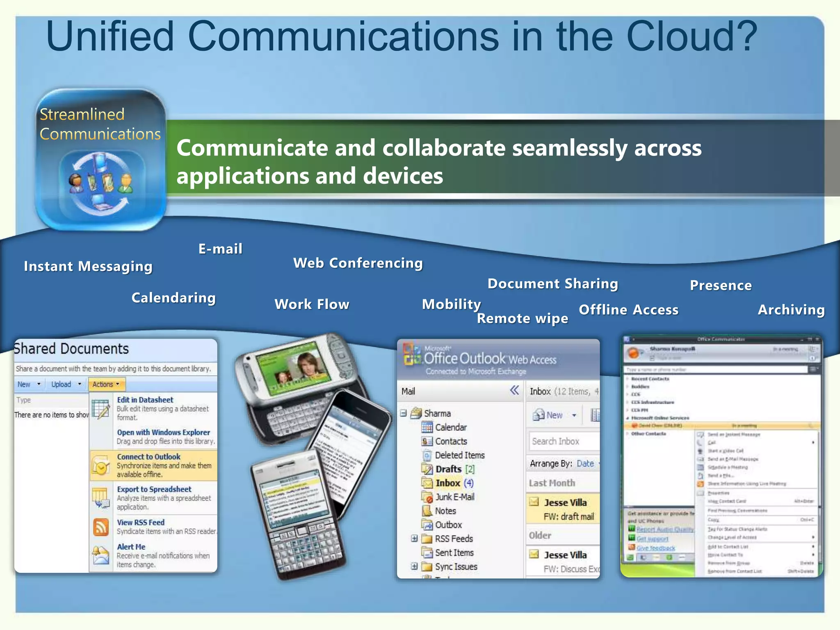Viewport: 840px width, 630px height.
Task: Collapse the Microsoft Online Services group
Action: 628,418
